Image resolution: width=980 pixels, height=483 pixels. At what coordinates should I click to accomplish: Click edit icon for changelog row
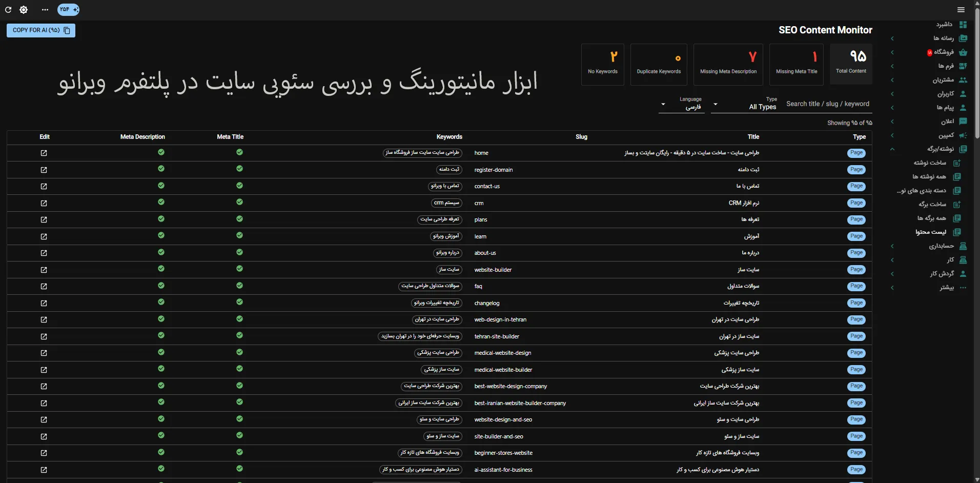click(44, 303)
